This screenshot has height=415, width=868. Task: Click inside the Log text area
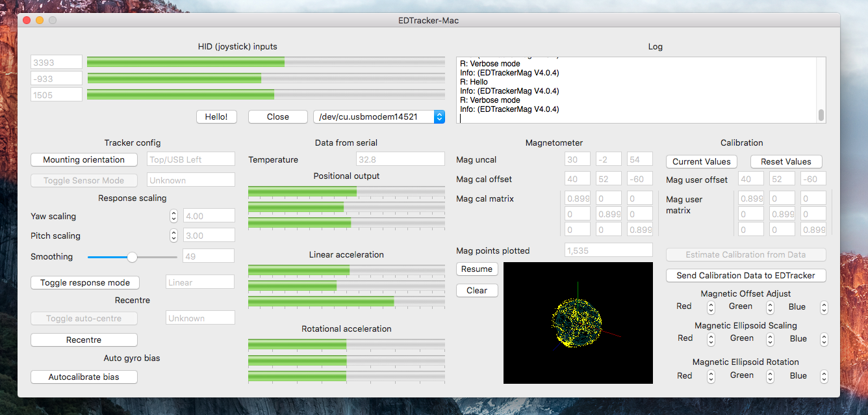(637, 90)
